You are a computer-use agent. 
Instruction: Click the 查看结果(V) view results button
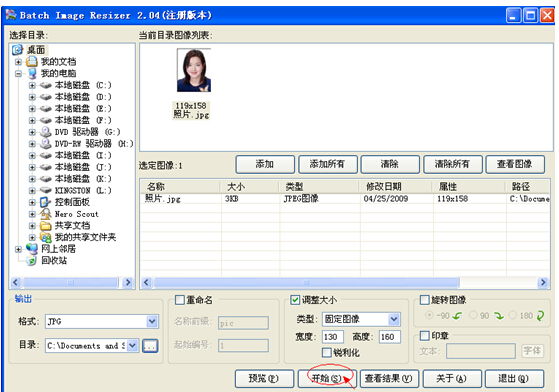tap(389, 378)
